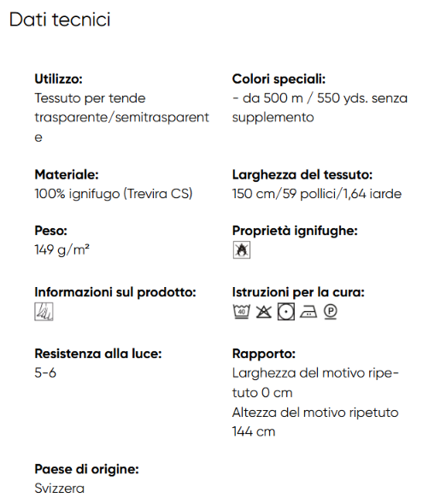446x504 pixels.
Task: Click the 144 cm repeat height value
Action: 254,431
